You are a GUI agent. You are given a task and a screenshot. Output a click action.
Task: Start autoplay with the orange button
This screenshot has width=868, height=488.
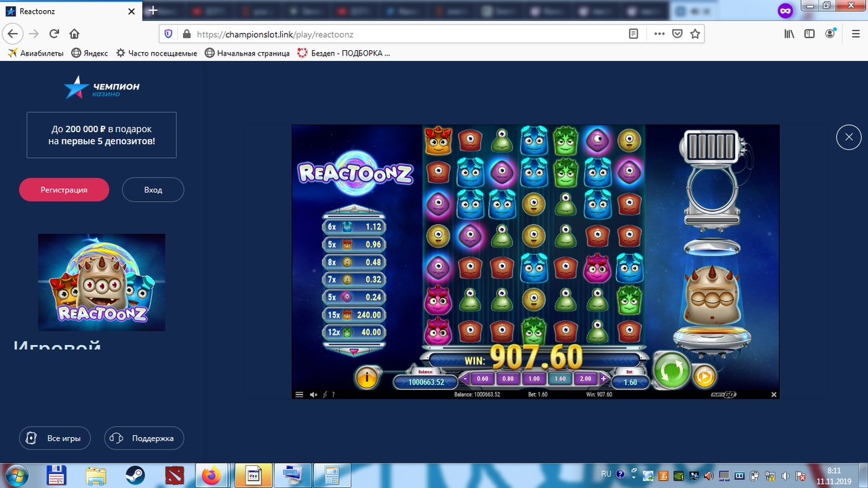(x=704, y=375)
